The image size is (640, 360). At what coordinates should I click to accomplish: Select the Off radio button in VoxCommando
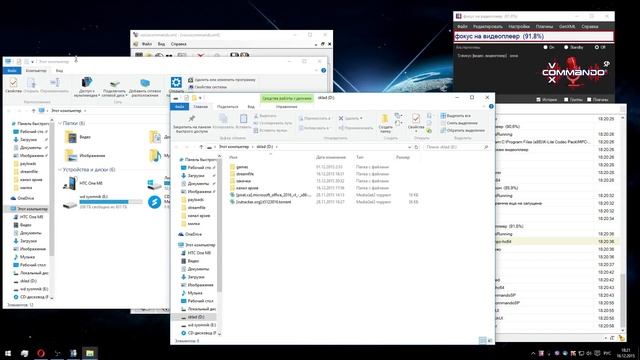tap(597, 47)
